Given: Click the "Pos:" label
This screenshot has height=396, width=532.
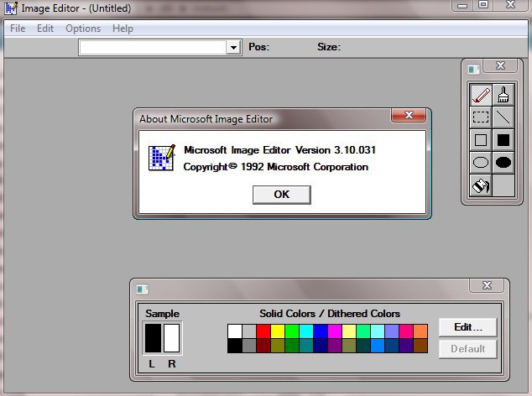Looking at the screenshot, I should (259, 47).
